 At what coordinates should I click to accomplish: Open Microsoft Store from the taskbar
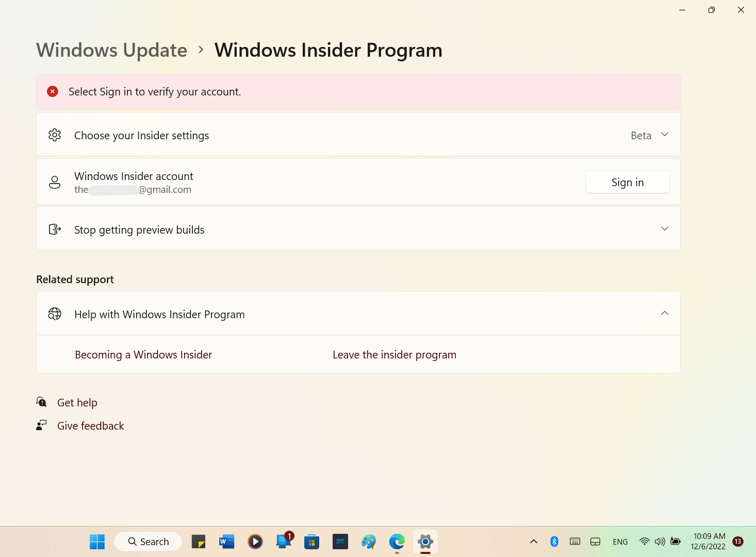coord(312,542)
